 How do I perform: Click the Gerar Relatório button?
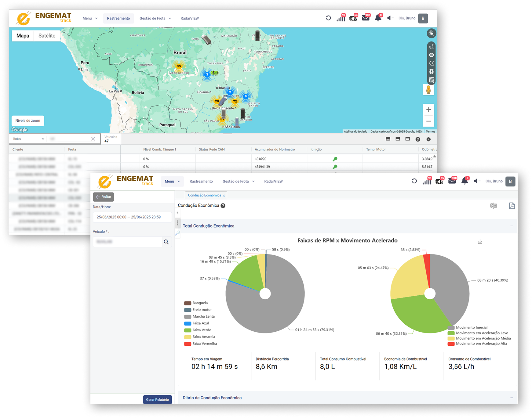pyautogui.click(x=157, y=400)
